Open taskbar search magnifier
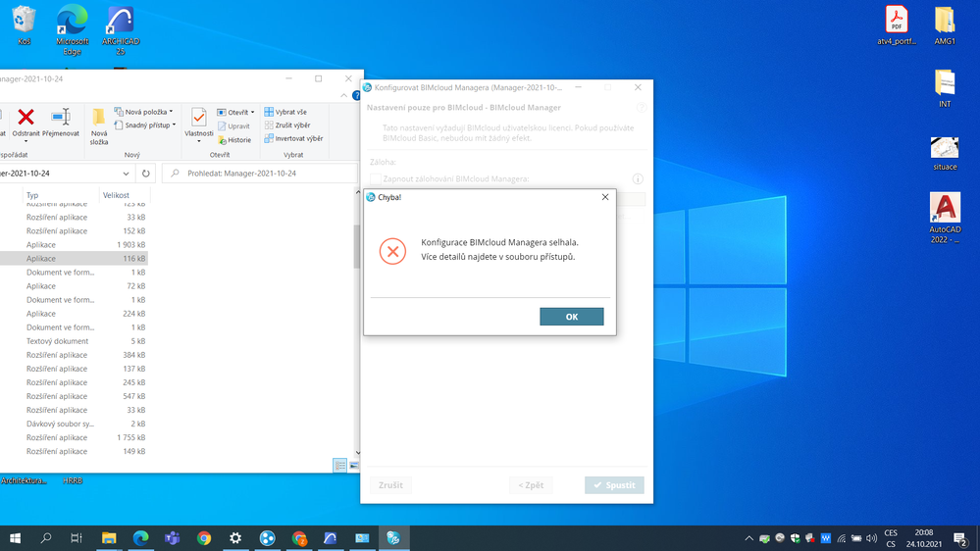Screen dimensions: 980x551 [x=46, y=538]
